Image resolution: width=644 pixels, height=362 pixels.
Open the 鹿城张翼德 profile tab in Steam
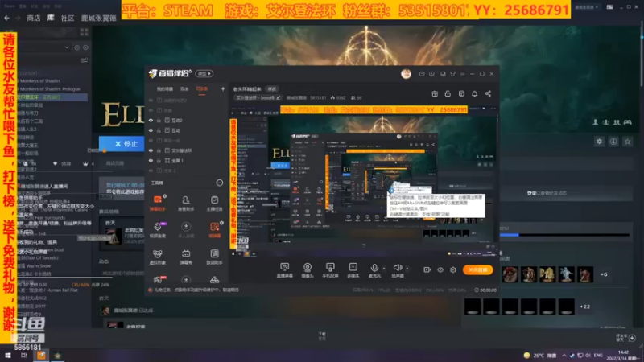click(x=98, y=18)
